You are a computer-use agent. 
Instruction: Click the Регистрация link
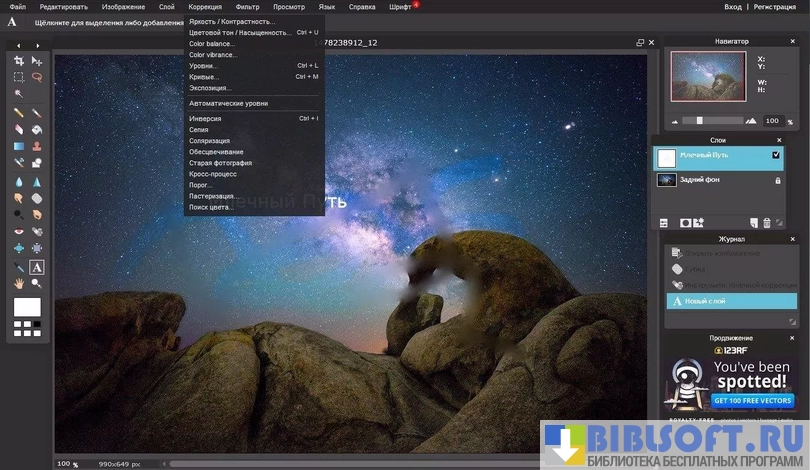[x=776, y=7]
